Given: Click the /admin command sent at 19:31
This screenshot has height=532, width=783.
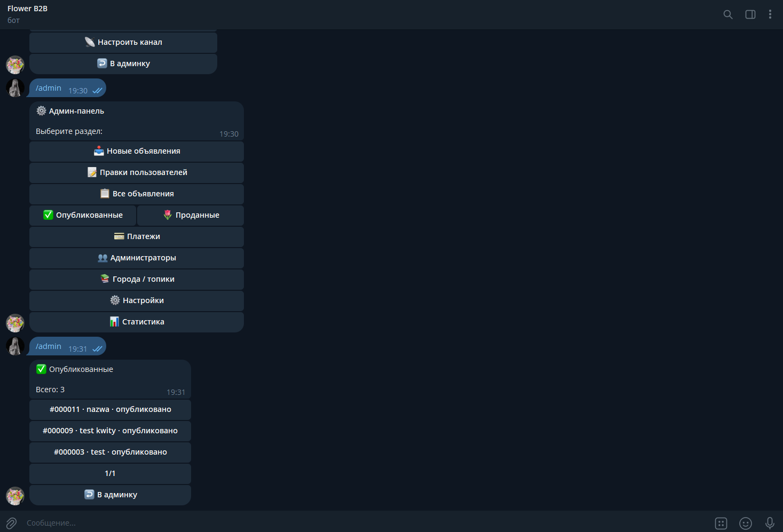Looking at the screenshot, I should pos(49,346).
